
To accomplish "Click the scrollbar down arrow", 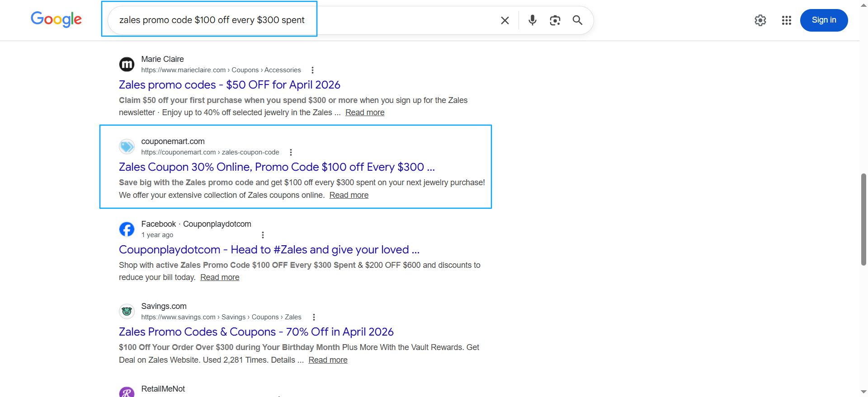I will pyautogui.click(x=863, y=392).
